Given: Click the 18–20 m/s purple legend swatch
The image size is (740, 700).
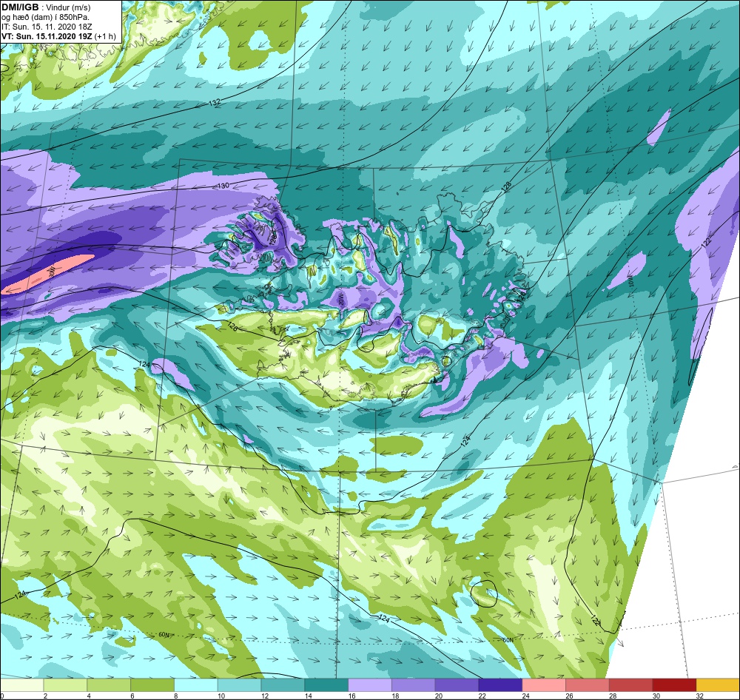Looking at the screenshot, I should click(414, 684).
